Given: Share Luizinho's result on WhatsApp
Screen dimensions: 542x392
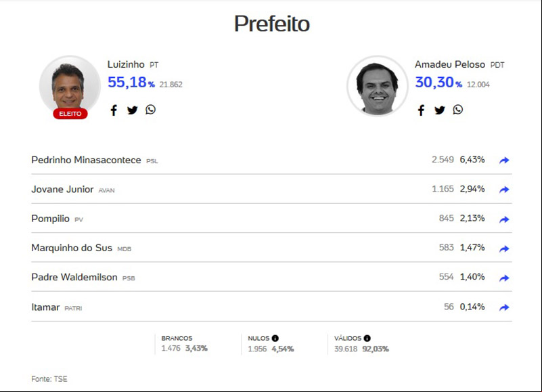Looking at the screenshot, I should (x=150, y=110).
